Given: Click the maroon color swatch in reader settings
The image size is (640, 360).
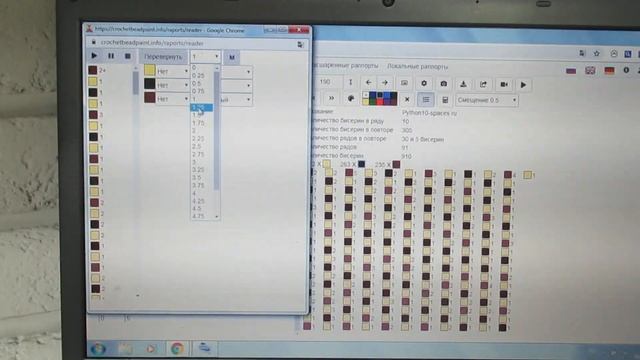Looking at the screenshot, I should pyautogui.click(x=149, y=98).
